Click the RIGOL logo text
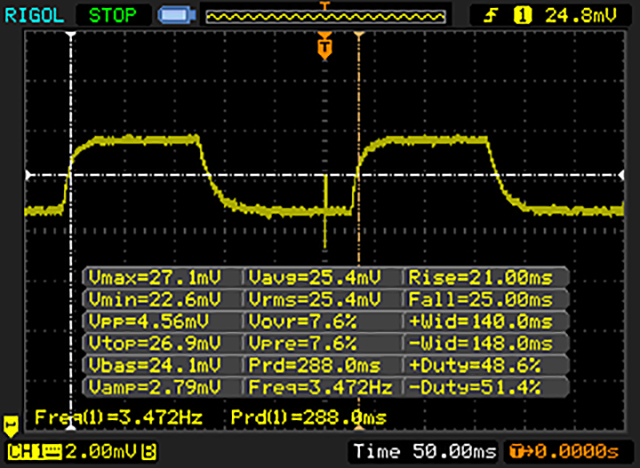Viewport: 640px width, 468px height. [x=34, y=16]
